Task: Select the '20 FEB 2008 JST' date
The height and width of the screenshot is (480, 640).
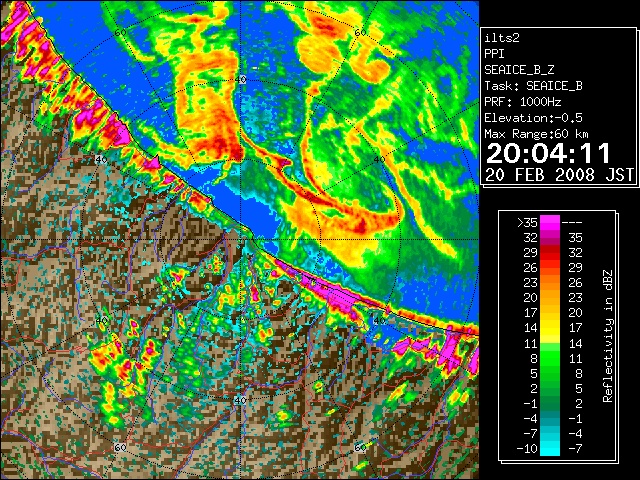Action: pyautogui.click(x=560, y=175)
